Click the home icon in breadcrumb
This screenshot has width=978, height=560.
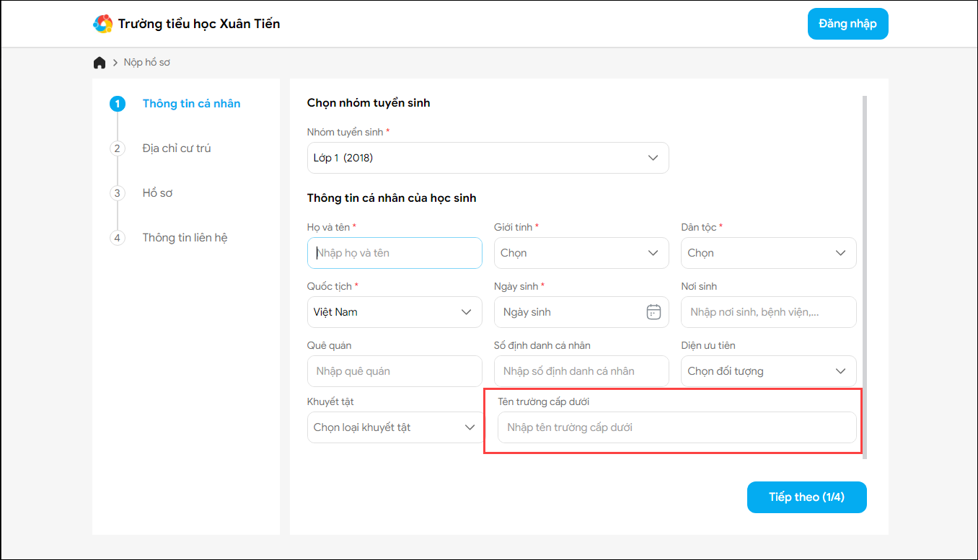pyautogui.click(x=100, y=63)
